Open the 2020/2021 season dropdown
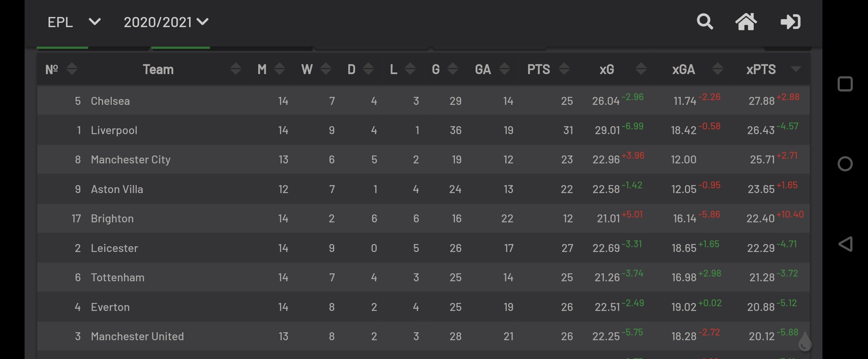 (166, 22)
